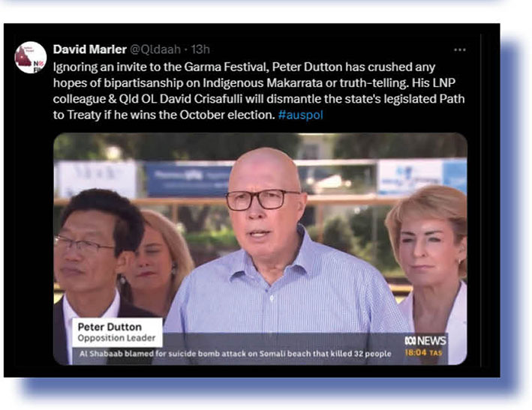Click the Peter Dutton name caption

click(x=110, y=327)
